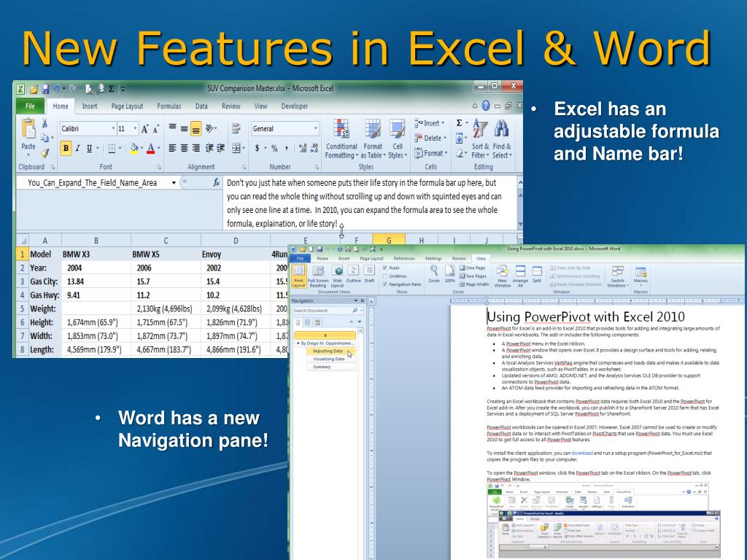This screenshot has width=747, height=560.
Task: Click the AutoSum sigma in Editing group
Action: click(460, 122)
